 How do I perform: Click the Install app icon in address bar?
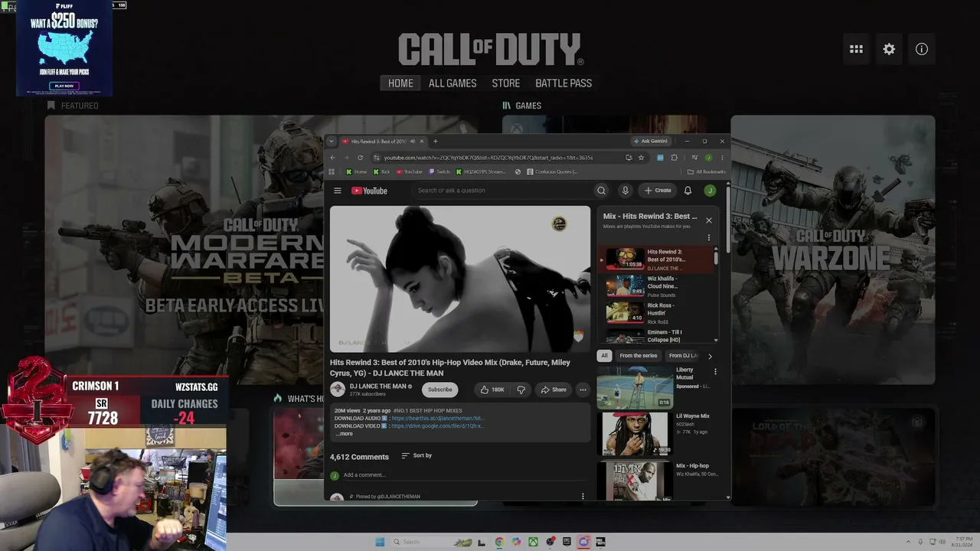click(x=629, y=158)
